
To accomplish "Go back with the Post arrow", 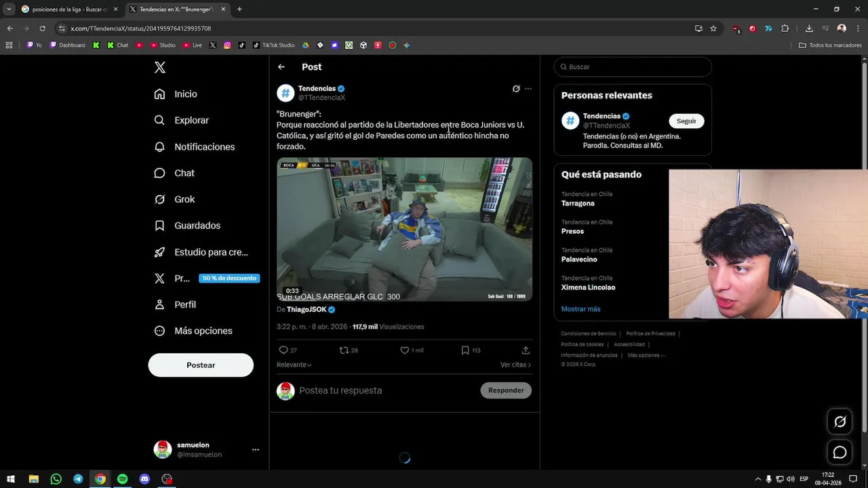I will 281,67.
